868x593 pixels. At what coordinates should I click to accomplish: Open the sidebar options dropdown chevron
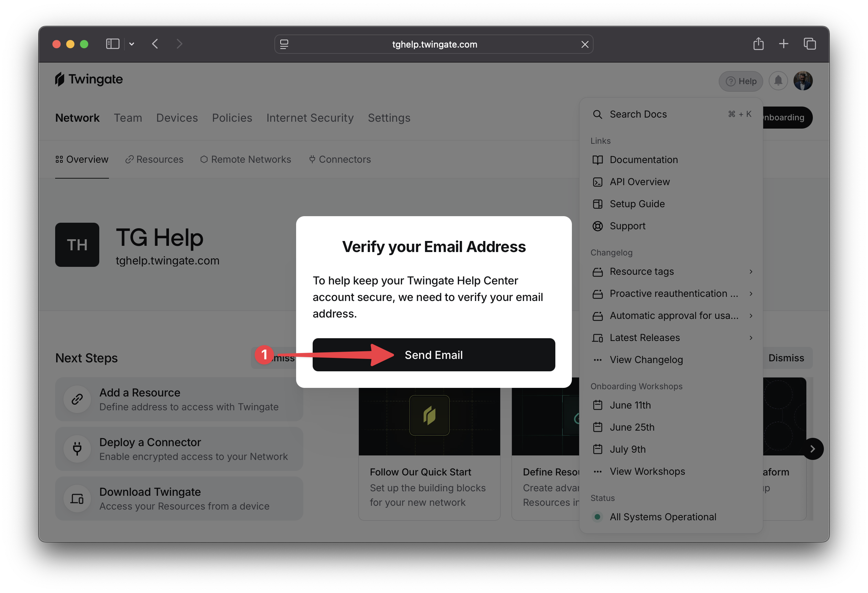point(131,44)
